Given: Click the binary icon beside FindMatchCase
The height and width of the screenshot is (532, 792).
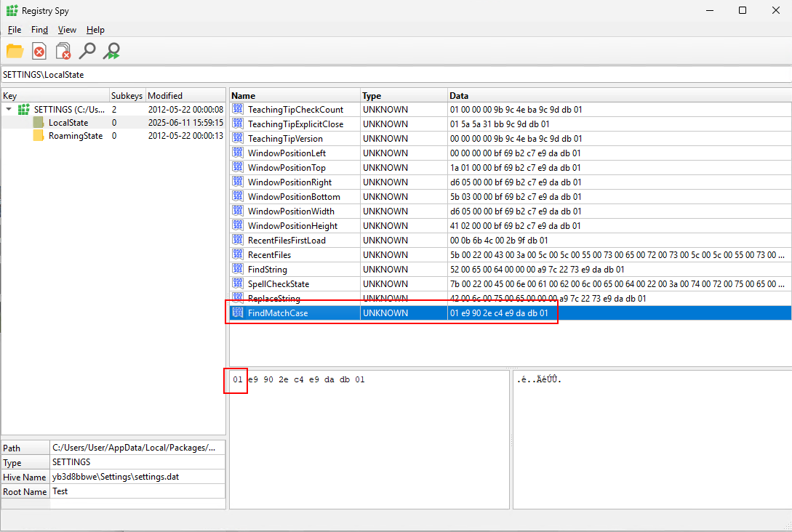Looking at the screenshot, I should pyautogui.click(x=238, y=313).
